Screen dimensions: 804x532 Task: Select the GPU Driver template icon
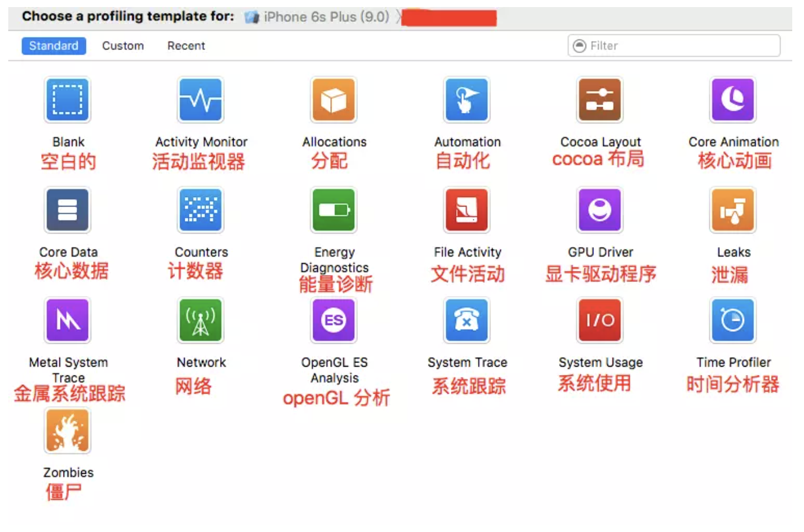(x=600, y=210)
